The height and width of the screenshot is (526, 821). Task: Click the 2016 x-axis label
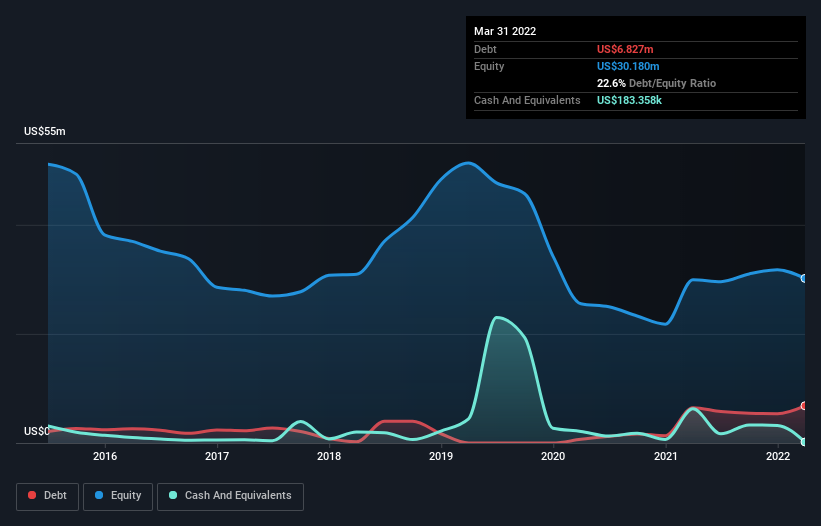point(105,456)
